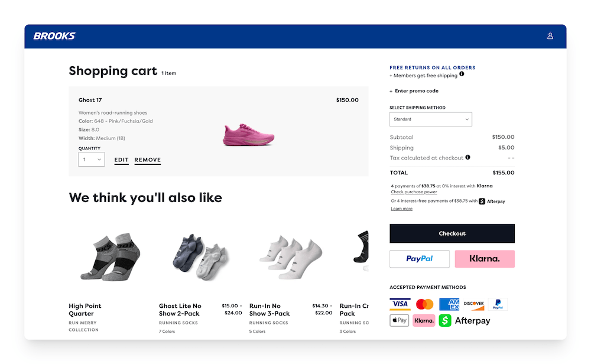
Task: Click the Edit link for Ghost 17
Action: click(x=121, y=160)
